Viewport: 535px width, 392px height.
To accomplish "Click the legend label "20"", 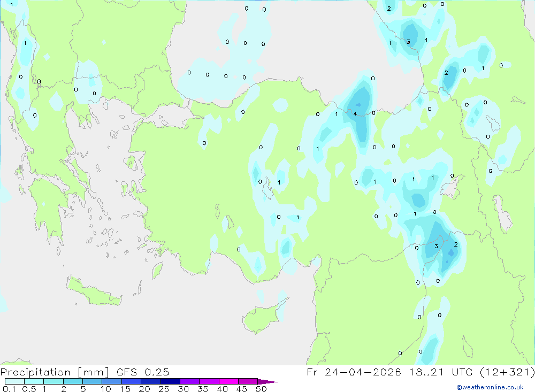I will point(144,389).
